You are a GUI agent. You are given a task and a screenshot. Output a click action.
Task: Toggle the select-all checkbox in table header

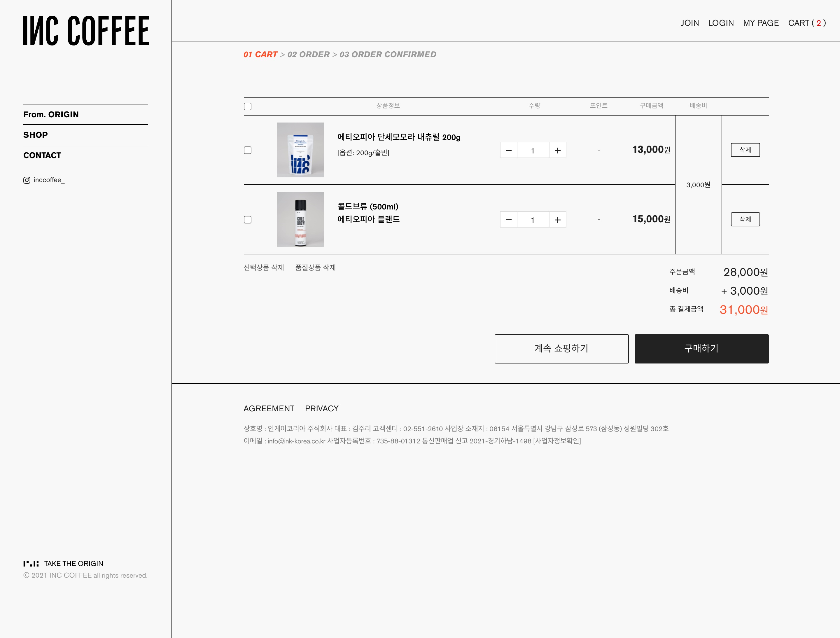(x=248, y=106)
